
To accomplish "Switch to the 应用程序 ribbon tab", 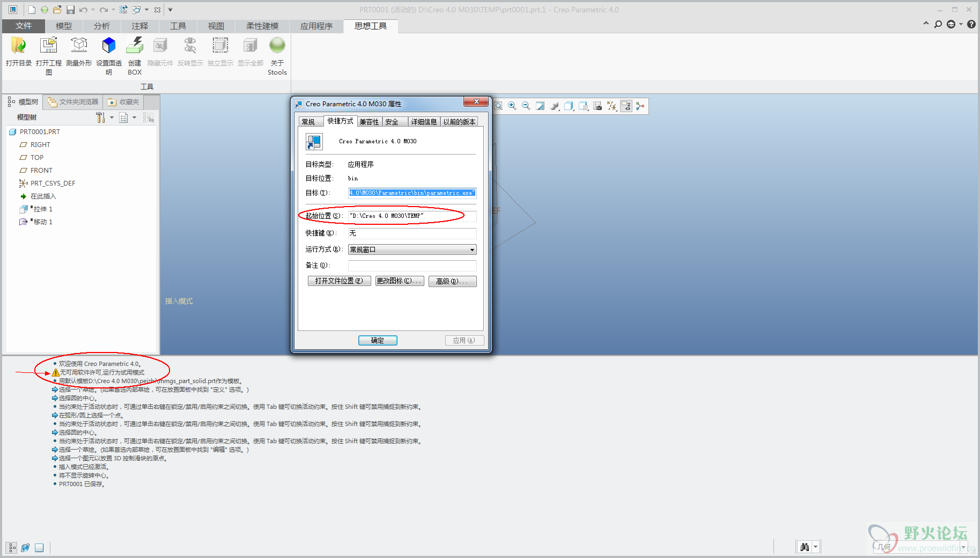I will [x=316, y=26].
